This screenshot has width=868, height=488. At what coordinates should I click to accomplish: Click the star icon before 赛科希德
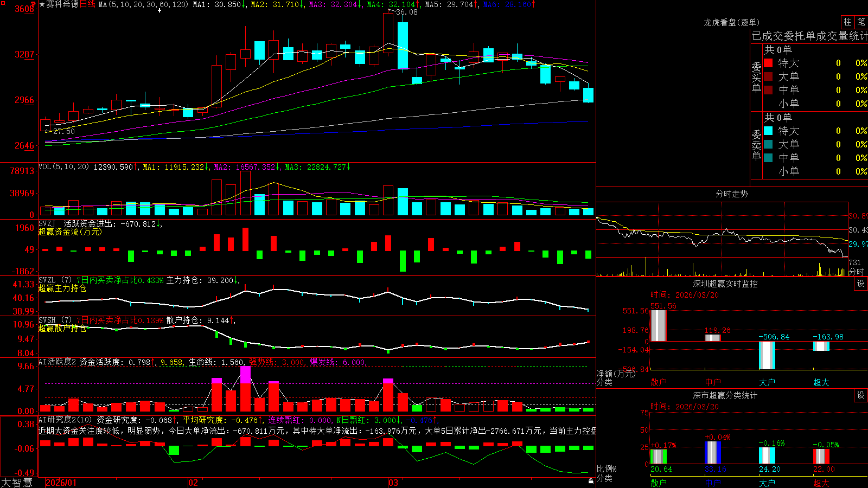pyautogui.click(x=42, y=4)
